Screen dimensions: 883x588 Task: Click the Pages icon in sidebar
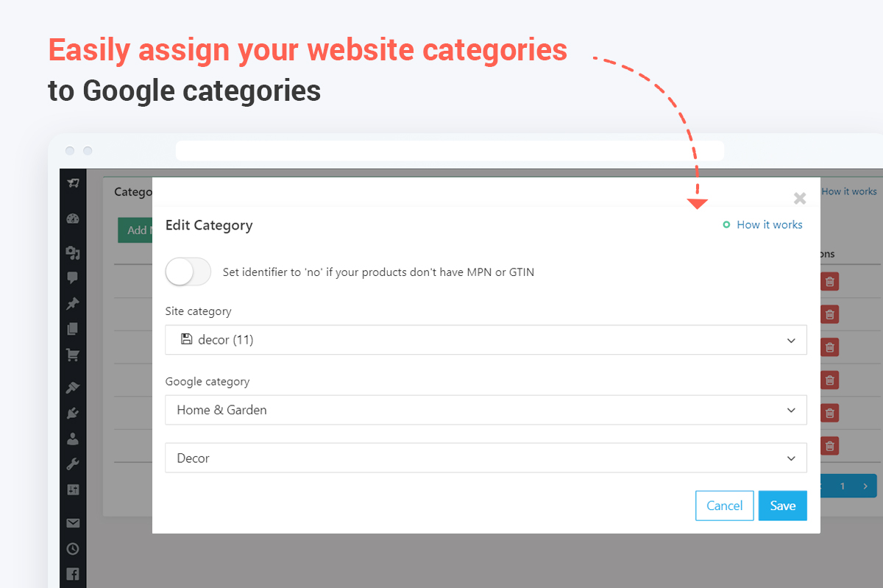click(72, 329)
